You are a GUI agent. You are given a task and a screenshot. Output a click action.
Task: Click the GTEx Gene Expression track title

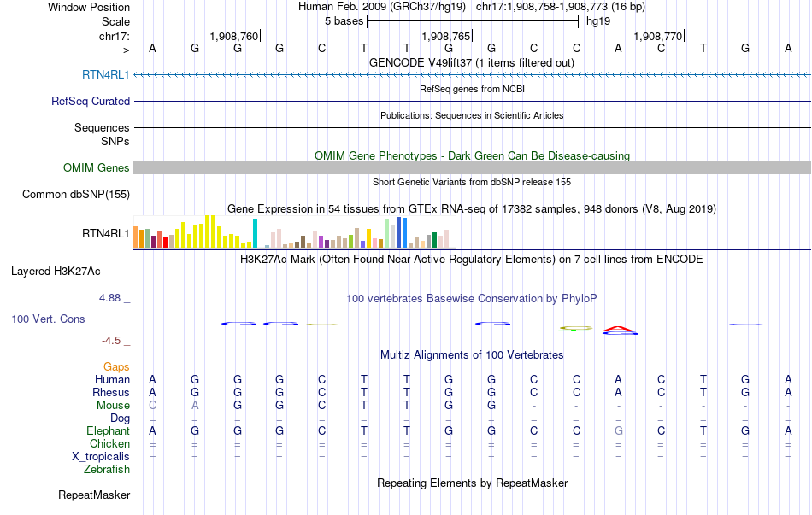[x=472, y=208]
